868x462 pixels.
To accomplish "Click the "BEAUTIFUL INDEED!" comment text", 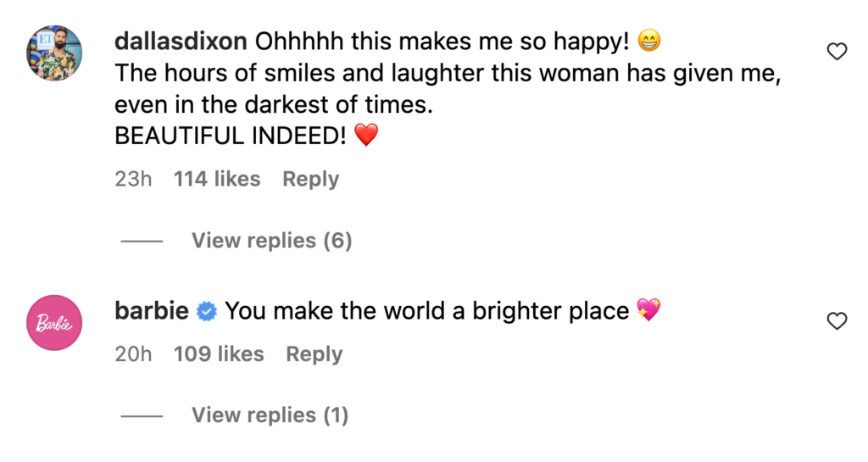I will pos(231,136).
